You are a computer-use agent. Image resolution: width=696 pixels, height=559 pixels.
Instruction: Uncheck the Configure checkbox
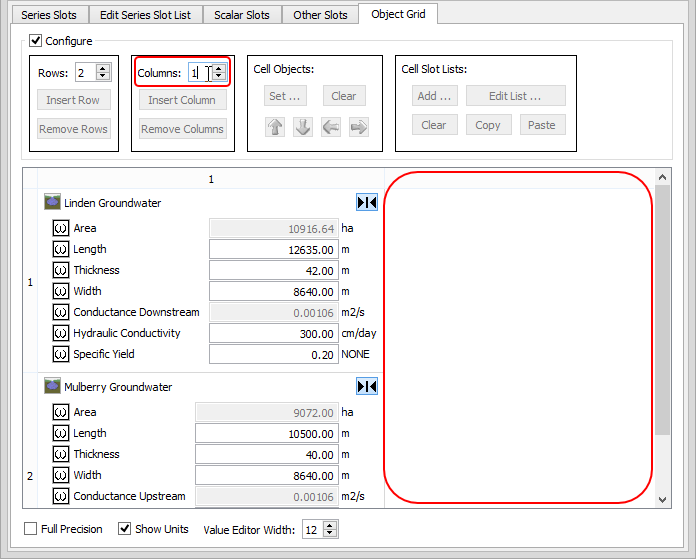coord(36,41)
